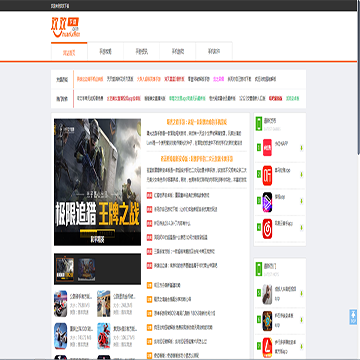Open the red Spider-hero game icon
This screenshot has width=360, height=360.
(x=104, y=336)
